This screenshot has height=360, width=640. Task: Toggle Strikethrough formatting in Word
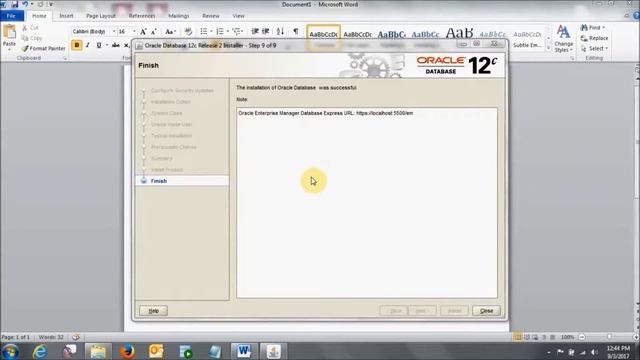click(116, 45)
